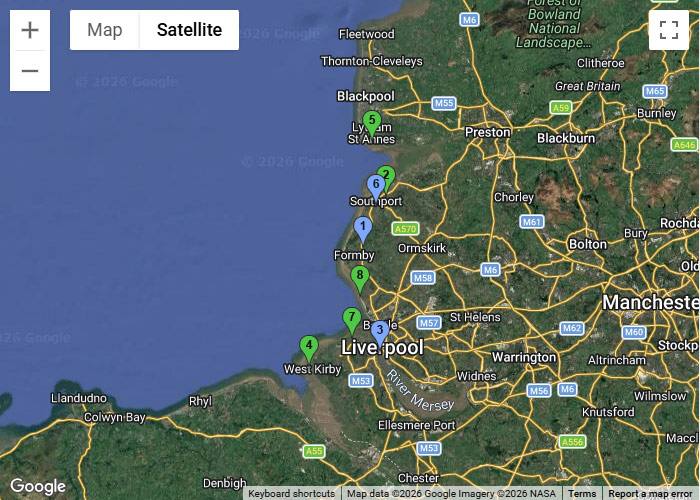Open blue marker number 6 at Southport

[x=376, y=188]
